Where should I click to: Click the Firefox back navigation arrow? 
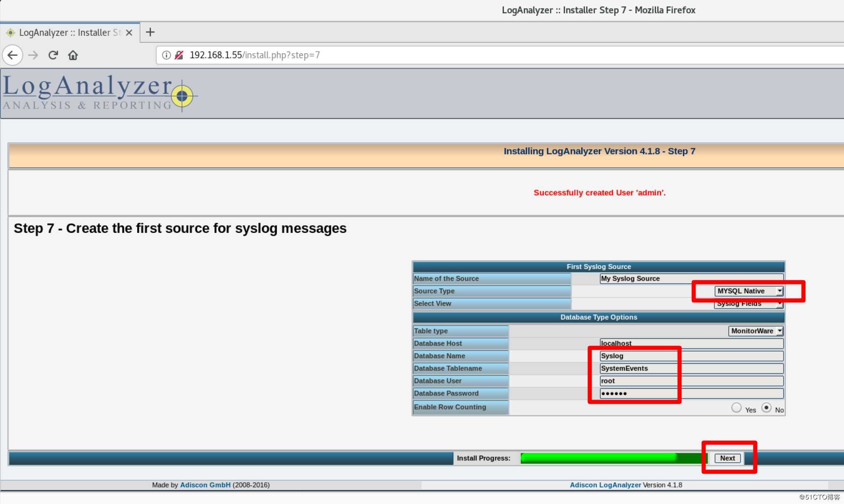pos(13,54)
